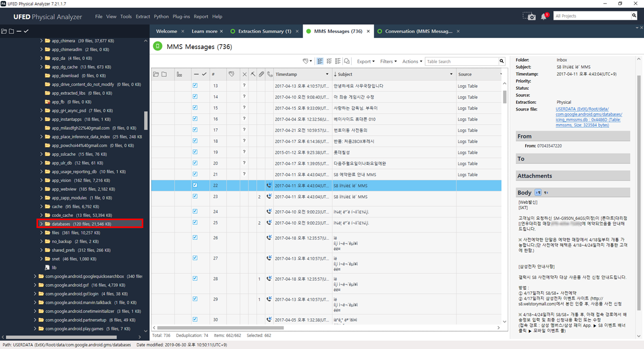644x349 pixels.
Task: Toggle the checkbox of selected row 22
Action: point(195,185)
